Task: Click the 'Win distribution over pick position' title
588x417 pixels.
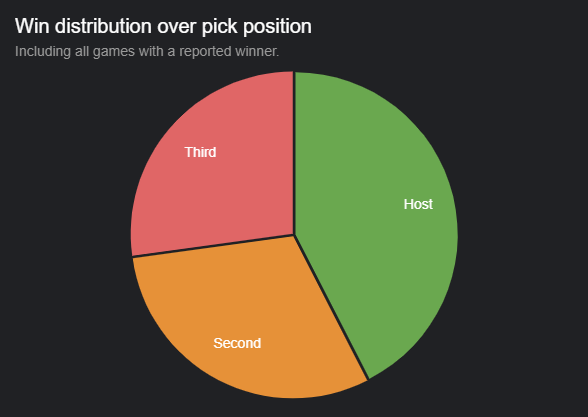Action: coord(163,27)
